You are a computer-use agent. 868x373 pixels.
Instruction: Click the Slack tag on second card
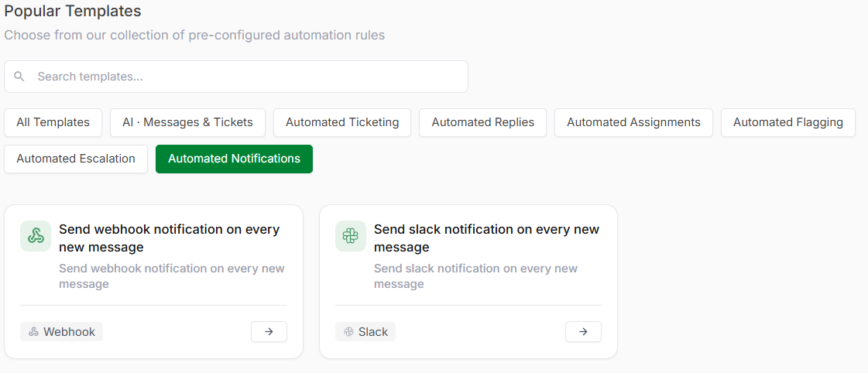[x=365, y=332]
